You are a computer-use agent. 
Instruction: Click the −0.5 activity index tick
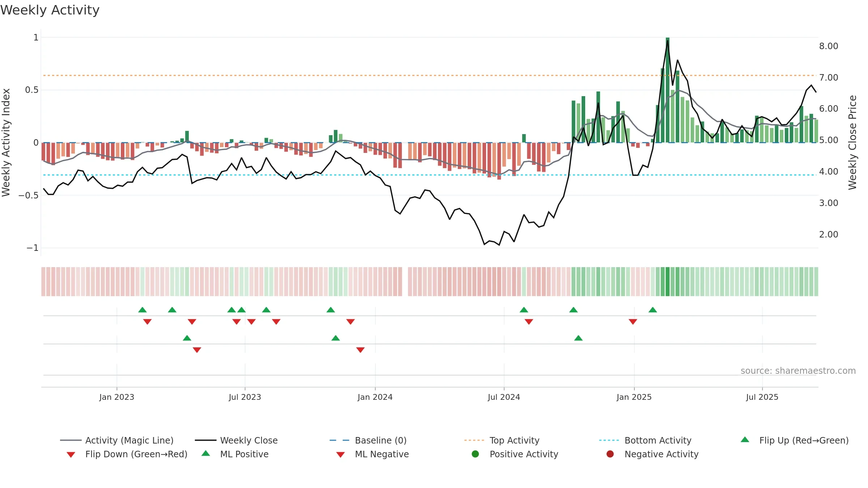coord(29,195)
